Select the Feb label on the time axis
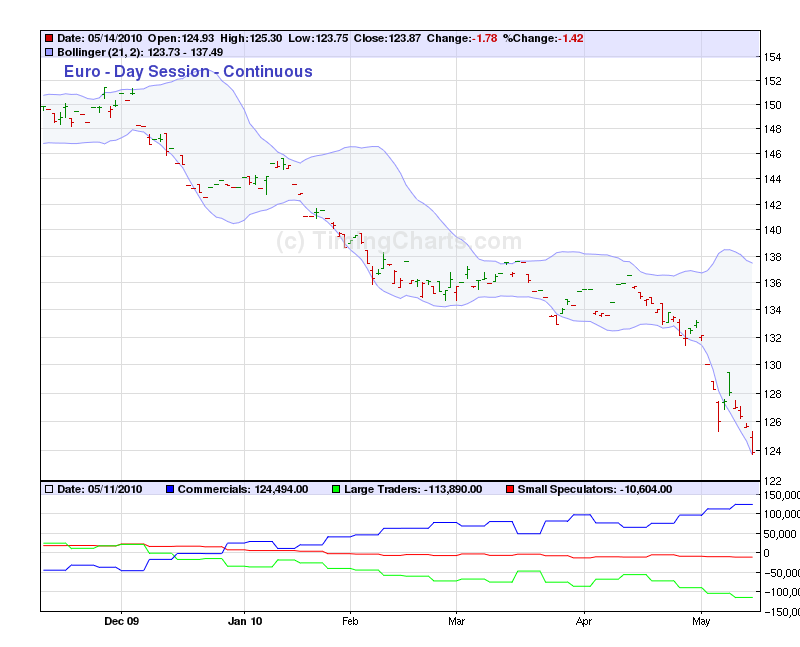 (350, 621)
